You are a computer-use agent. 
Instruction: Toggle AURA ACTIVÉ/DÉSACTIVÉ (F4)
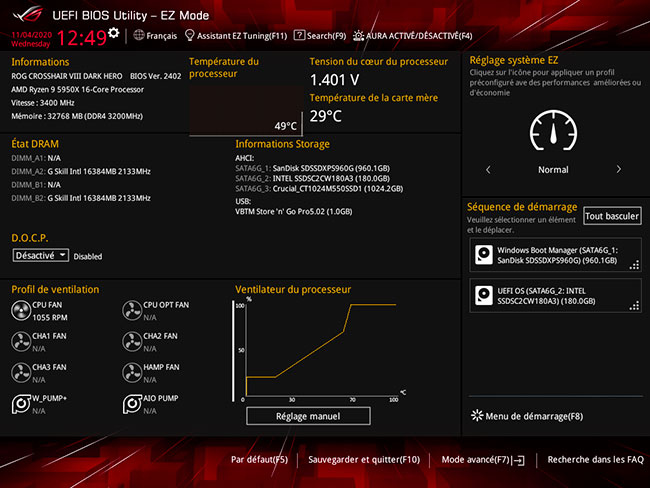tap(412, 35)
